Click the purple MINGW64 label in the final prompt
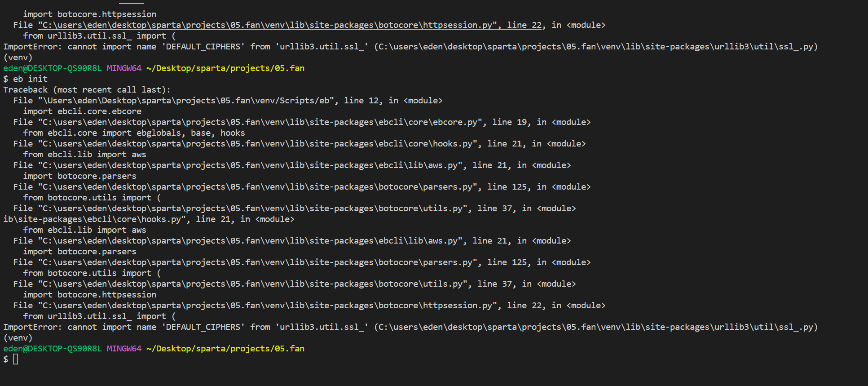 point(124,349)
